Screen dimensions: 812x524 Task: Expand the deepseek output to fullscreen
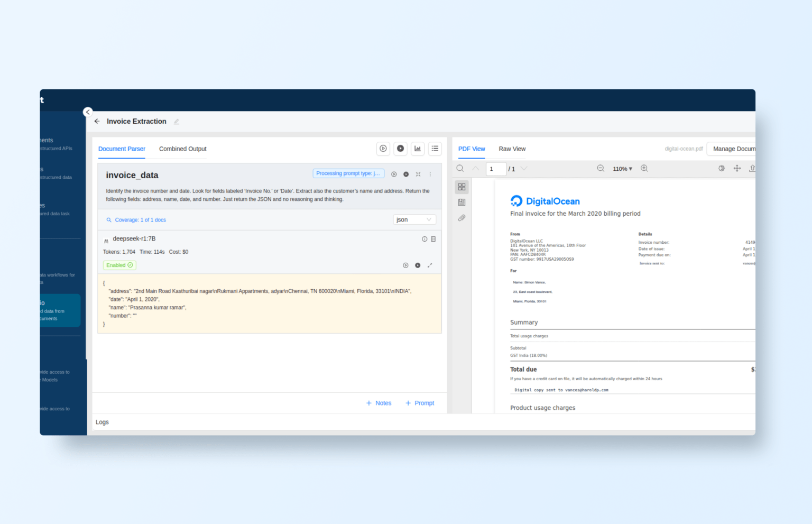point(430,265)
